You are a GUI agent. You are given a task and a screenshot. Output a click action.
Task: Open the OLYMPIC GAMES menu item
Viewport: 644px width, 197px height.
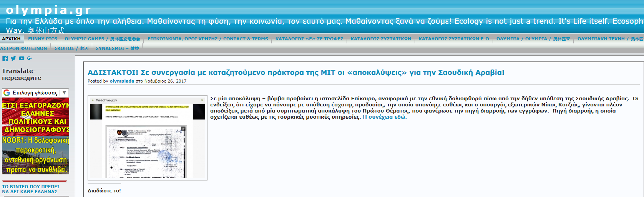tap(102, 39)
